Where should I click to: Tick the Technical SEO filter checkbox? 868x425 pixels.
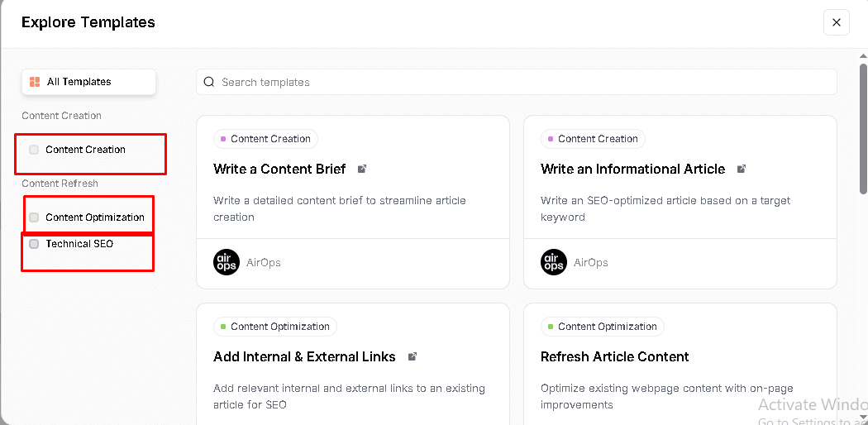pyautogui.click(x=34, y=244)
